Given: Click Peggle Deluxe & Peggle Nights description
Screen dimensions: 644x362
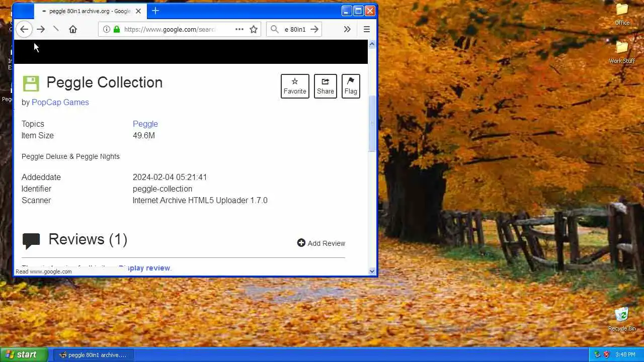Looking at the screenshot, I should pyautogui.click(x=70, y=156).
